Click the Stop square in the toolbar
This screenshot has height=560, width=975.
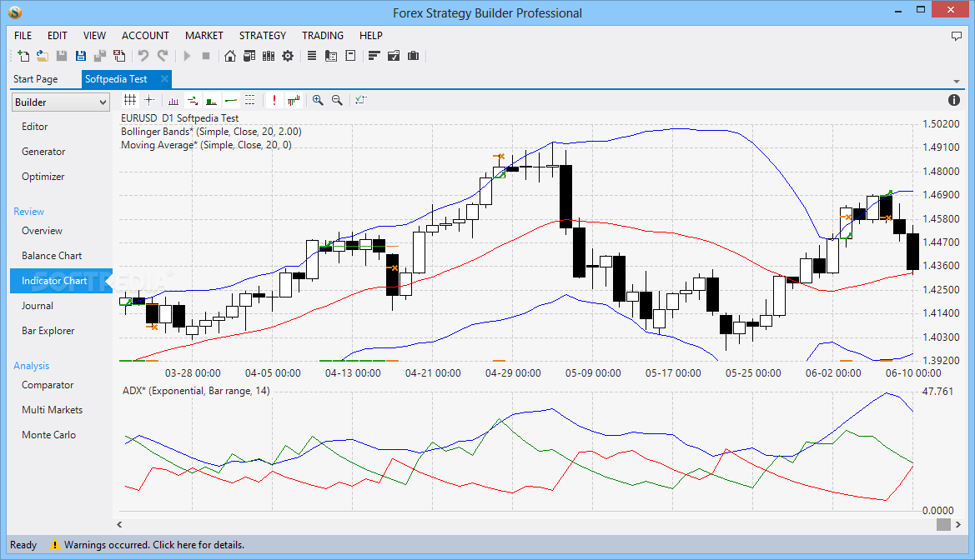pyautogui.click(x=207, y=56)
